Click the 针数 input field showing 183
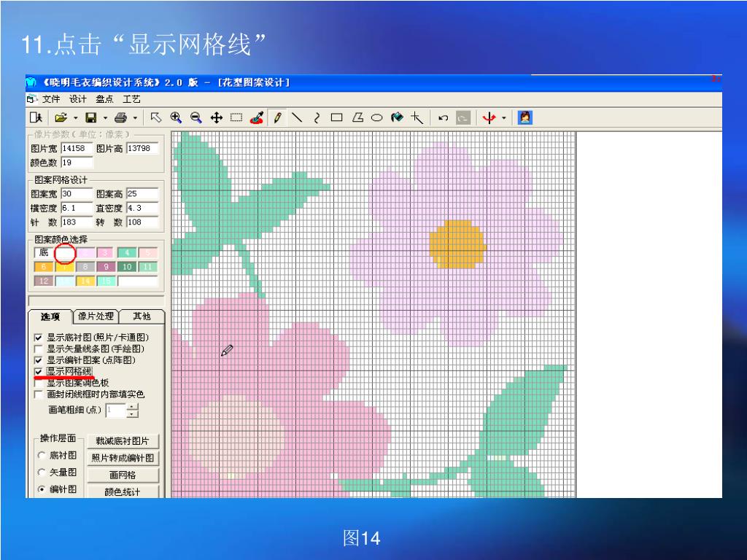Viewport: 747px width, 560px height. coord(77,222)
